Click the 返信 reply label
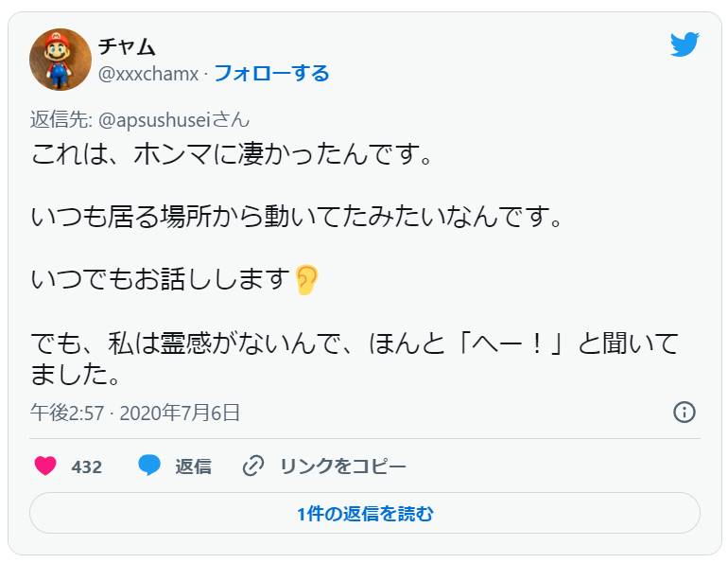Viewport: 728px width, 563px height. click(193, 466)
